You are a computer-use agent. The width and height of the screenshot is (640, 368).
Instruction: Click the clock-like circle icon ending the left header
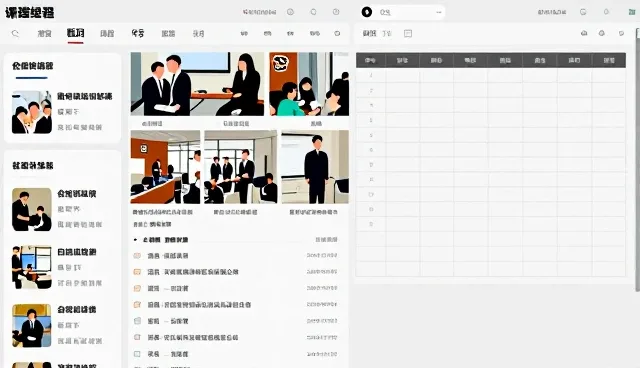coord(336,12)
